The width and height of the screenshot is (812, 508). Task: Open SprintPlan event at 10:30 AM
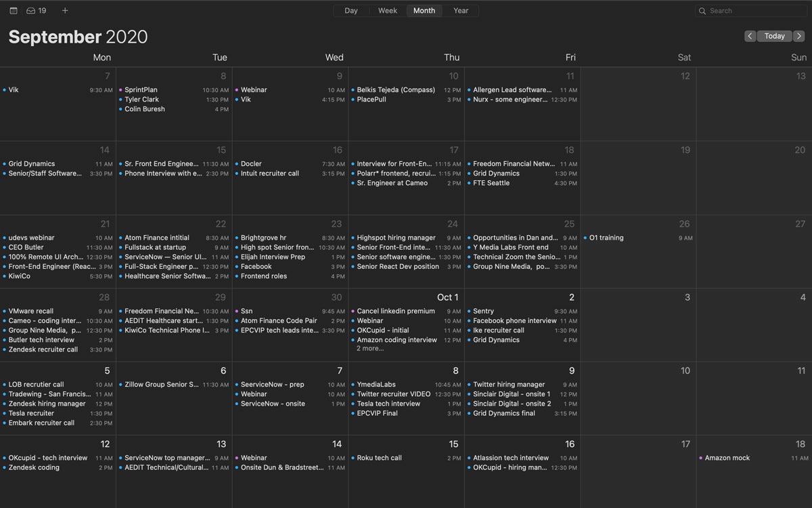coord(174,90)
